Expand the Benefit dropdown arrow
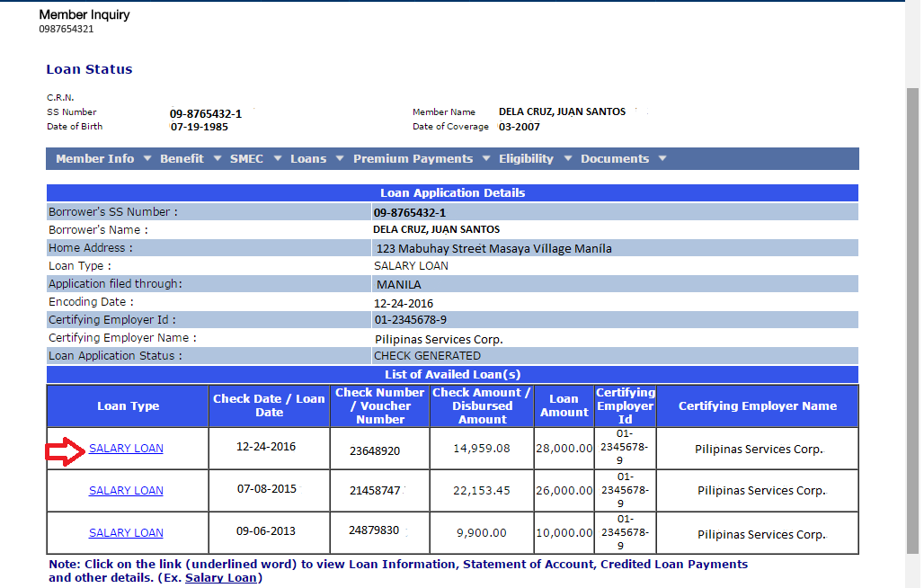Viewport: 924px width, 588px height. pyautogui.click(x=218, y=158)
